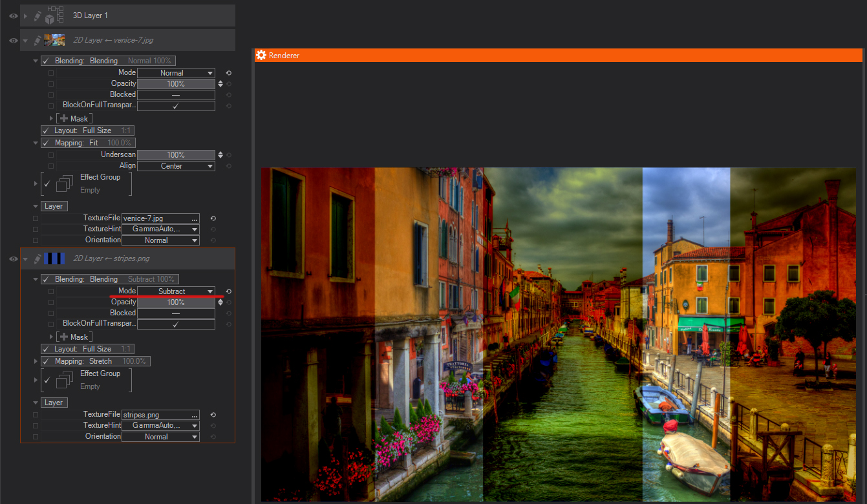Click the pencil icon on 3D Layer 1
Image resolution: width=867 pixels, height=504 pixels.
(37, 16)
